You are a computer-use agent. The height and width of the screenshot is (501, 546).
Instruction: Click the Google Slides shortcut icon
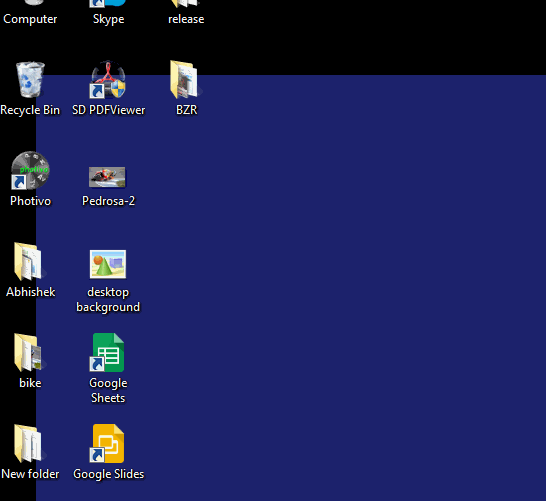pyautogui.click(x=107, y=444)
